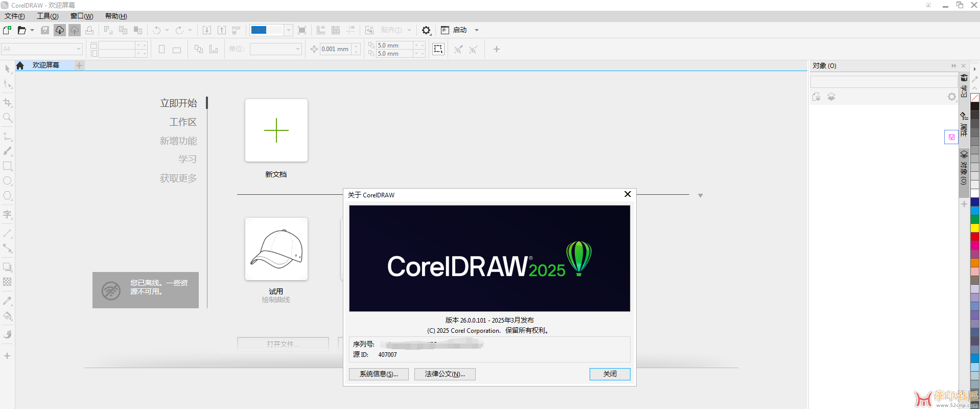This screenshot has height=409, width=980.
Task: Toggle grid display icon
Action: click(x=336, y=30)
